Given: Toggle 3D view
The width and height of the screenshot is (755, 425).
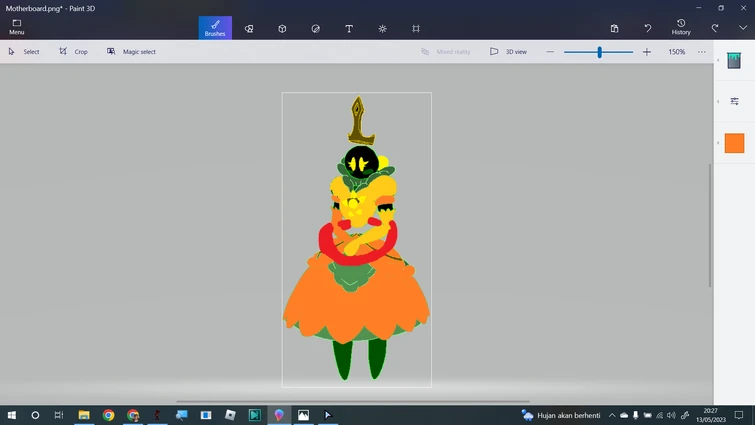Looking at the screenshot, I should tap(508, 52).
